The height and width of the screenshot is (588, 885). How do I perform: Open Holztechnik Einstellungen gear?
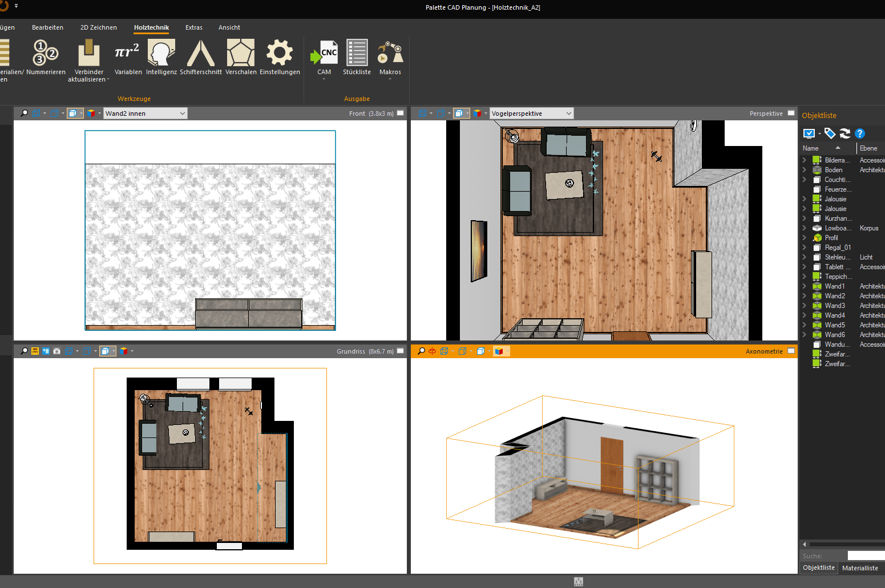280,56
